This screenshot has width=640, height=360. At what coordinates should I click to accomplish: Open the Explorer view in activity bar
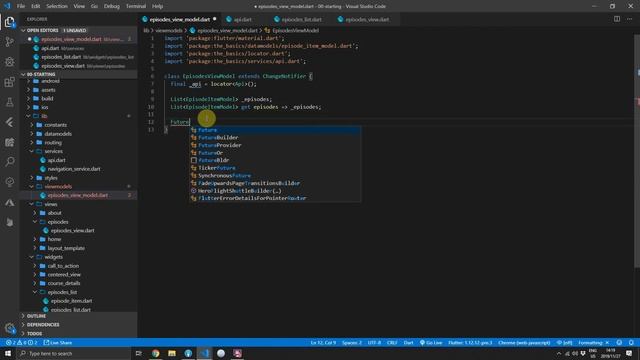pos(9,22)
